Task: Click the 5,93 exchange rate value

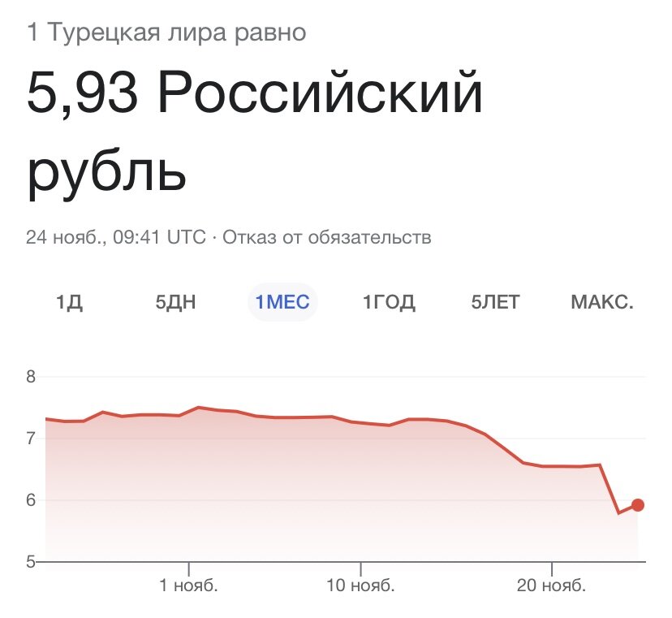Action: (x=78, y=97)
